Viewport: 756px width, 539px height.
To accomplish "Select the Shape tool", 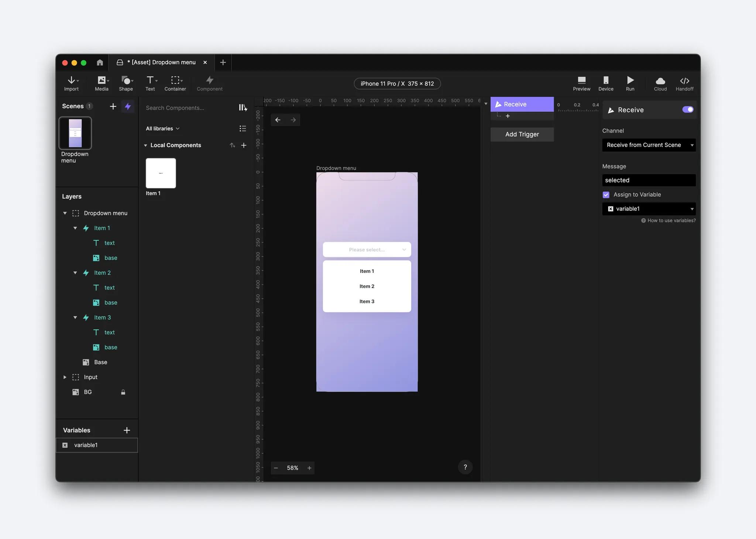I will click(126, 83).
